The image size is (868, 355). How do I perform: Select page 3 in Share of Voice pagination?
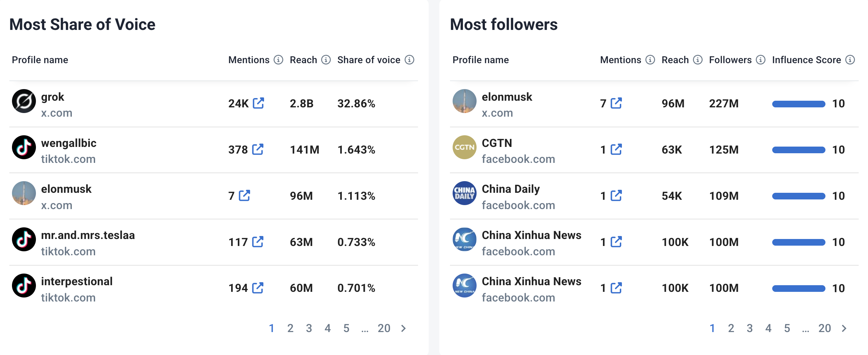[x=309, y=328]
